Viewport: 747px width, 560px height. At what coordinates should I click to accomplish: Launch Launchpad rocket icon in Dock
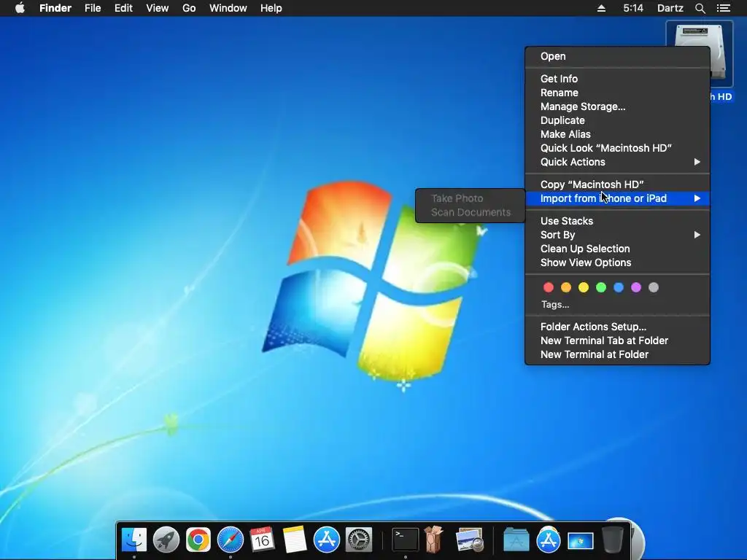coord(166,540)
